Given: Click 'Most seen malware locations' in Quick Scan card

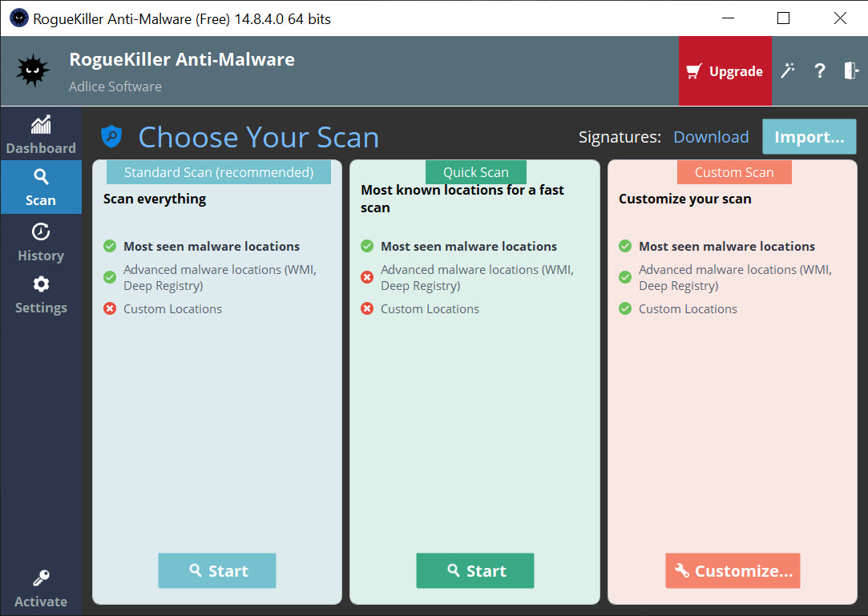Looking at the screenshot, I should [469, 246].
